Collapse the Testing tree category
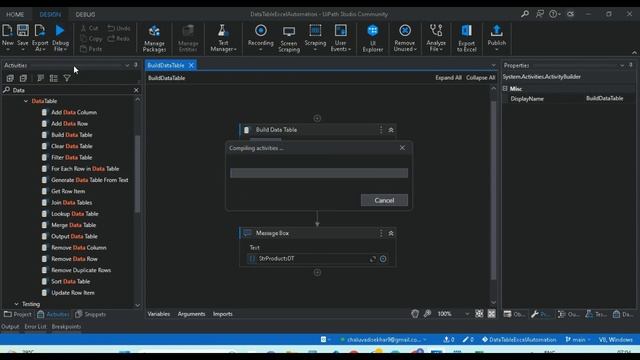 [16, 304]
